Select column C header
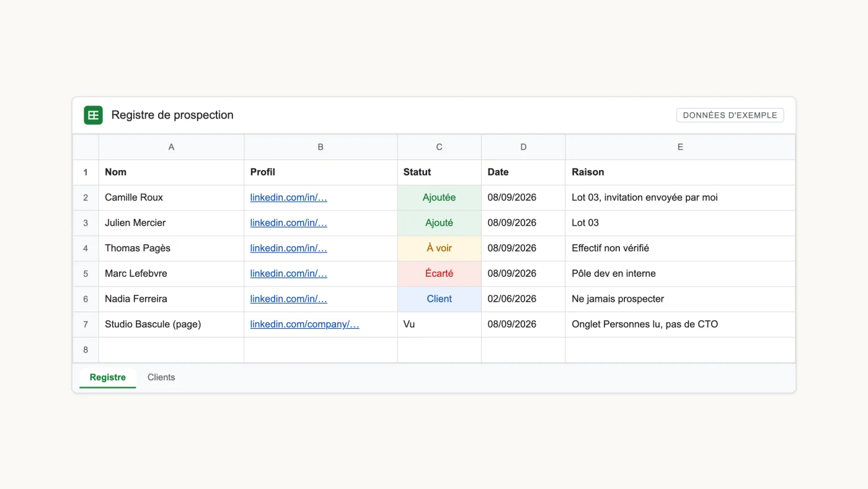 [x=439, y=147]
